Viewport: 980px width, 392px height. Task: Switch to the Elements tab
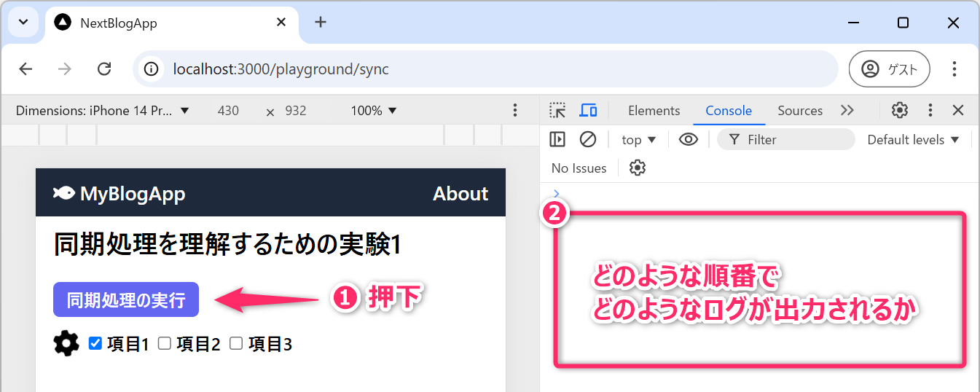(x=654, y=111)
